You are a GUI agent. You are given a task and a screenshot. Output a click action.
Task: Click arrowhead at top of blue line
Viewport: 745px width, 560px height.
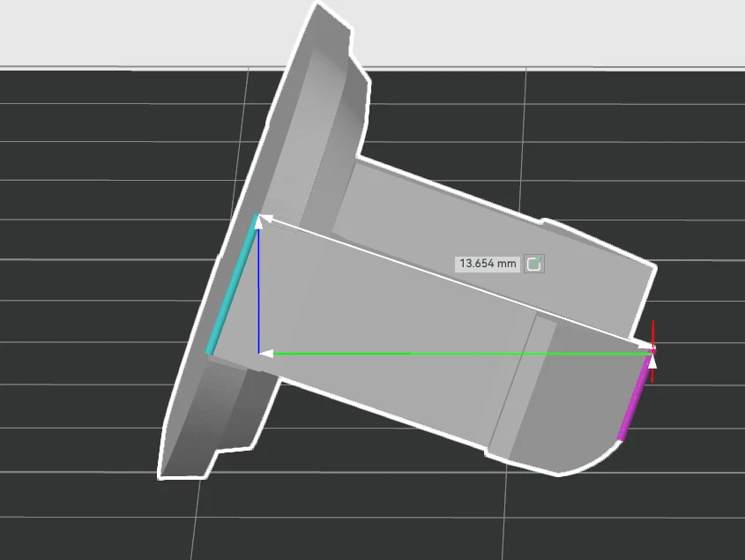pyautogui.click(x=258, y=222)
